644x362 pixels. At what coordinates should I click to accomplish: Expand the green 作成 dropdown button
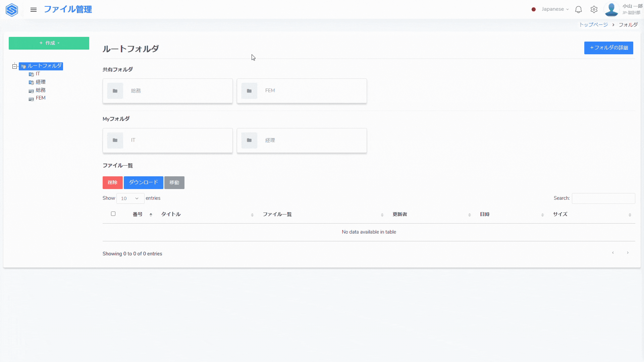click(x=49, y=43)
